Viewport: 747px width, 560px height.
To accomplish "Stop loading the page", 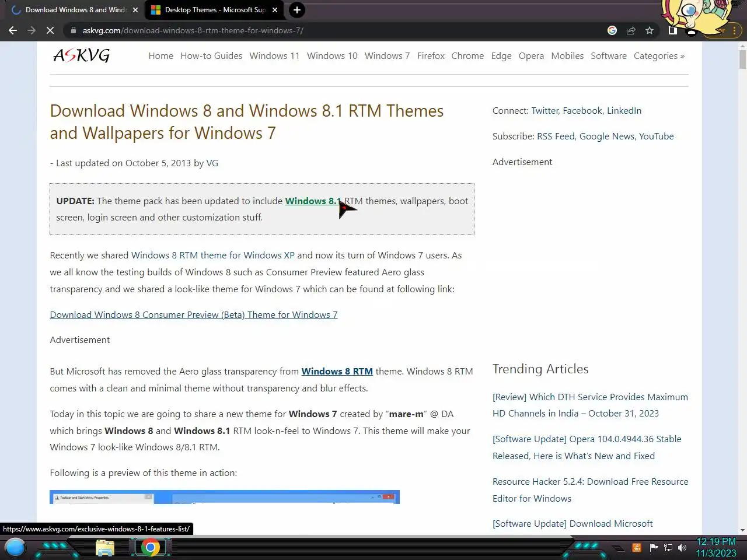I will [50, 30].
